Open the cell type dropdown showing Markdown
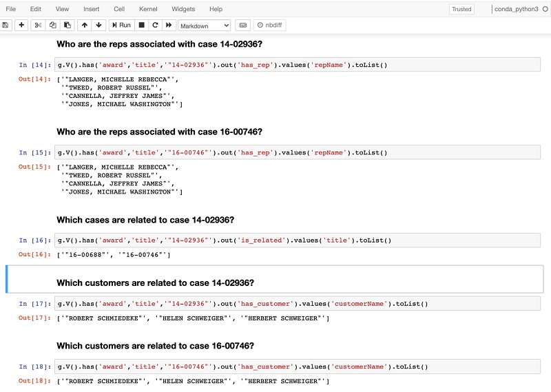This screenshot has width=551, height=392. (205, 25)
